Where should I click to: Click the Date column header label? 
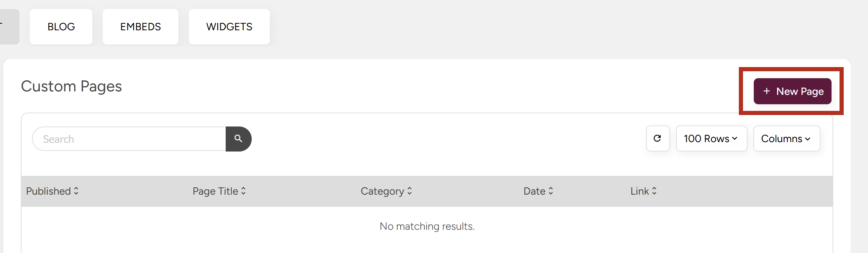pos(534,191)
